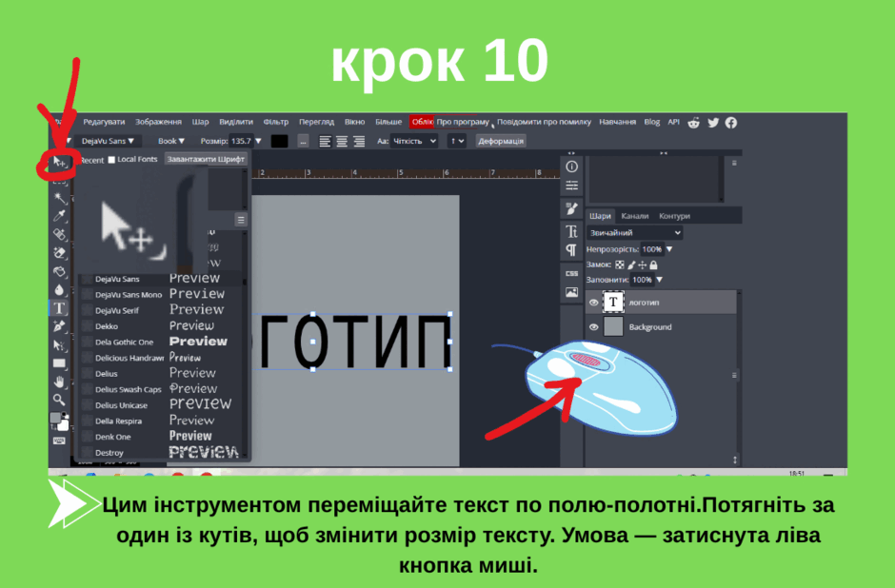Viewport: 895px width, 588px height.
Task: Click the three-dots more text options button
Action: point(303,141)
